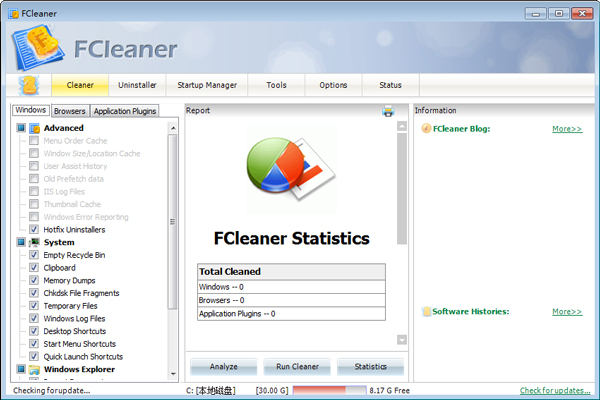Image resolution: width=600 pixels, height=400 pixels.
Task: Check the Thumbnail Cache option
Action: [x=34, y=204]
